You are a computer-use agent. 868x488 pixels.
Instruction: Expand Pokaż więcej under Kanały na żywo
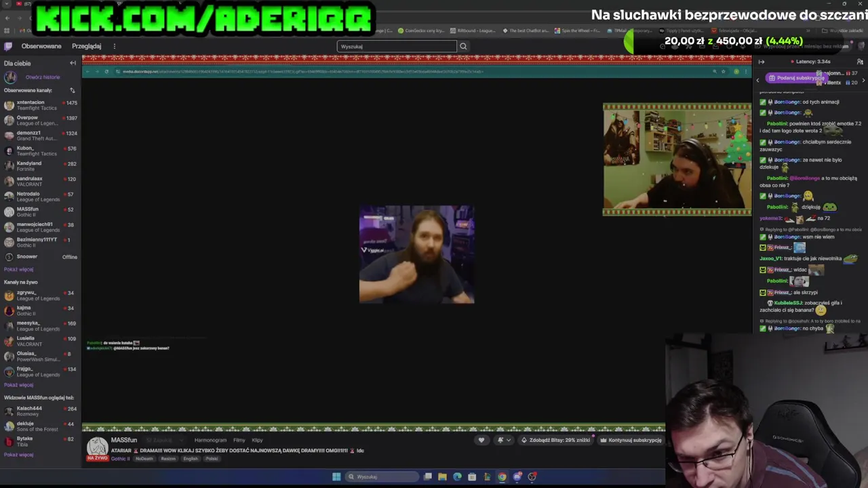pos(18,385)
